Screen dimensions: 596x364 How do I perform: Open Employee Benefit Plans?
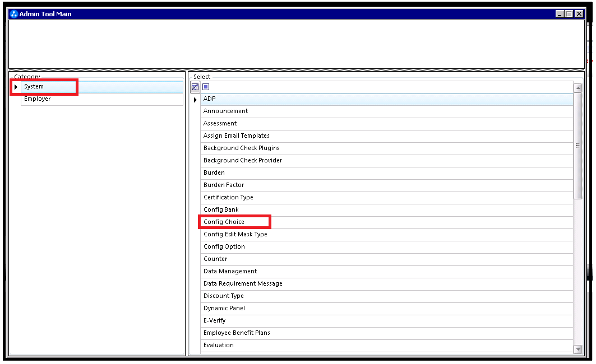(x=386, y=333)
